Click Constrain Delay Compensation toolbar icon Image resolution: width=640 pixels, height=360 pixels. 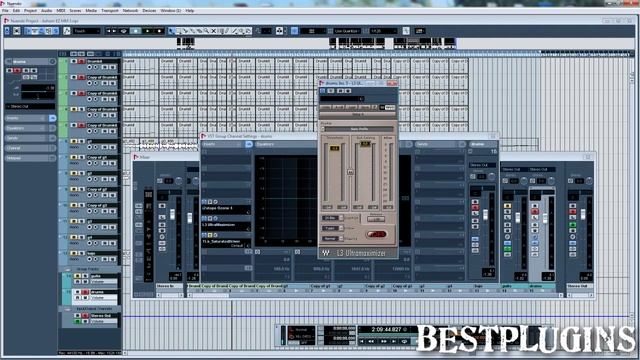pos(17,31)
